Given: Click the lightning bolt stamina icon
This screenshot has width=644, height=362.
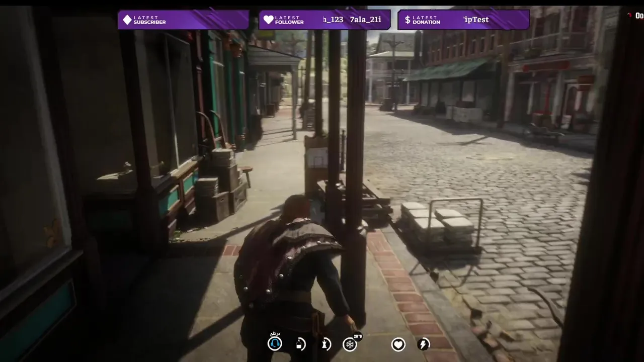Looking at the screenshot, I should point(424,344).
